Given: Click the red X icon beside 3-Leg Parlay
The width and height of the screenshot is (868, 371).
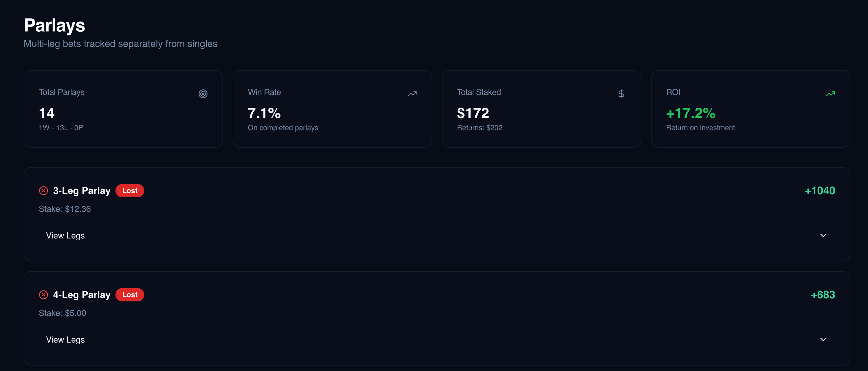Looking at the screenshot, I should point(44,191).
